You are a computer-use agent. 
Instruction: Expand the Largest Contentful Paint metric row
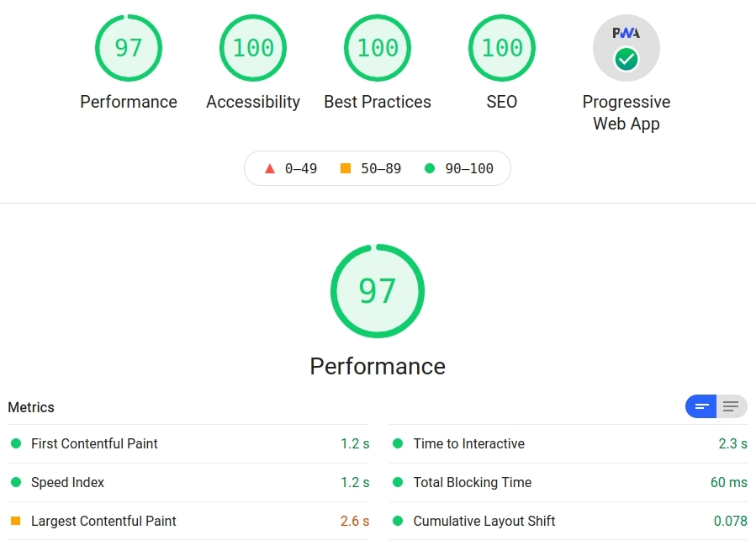point(103,521)
